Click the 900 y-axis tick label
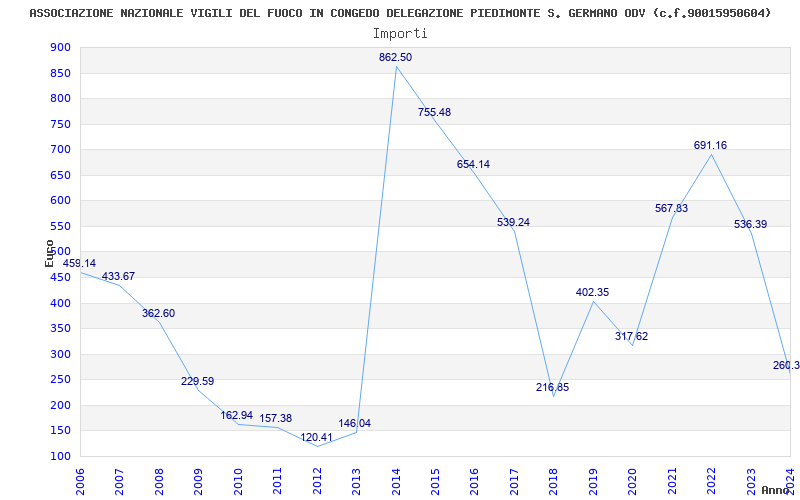The height and width of the screenshot is (500, 800). 60,47
